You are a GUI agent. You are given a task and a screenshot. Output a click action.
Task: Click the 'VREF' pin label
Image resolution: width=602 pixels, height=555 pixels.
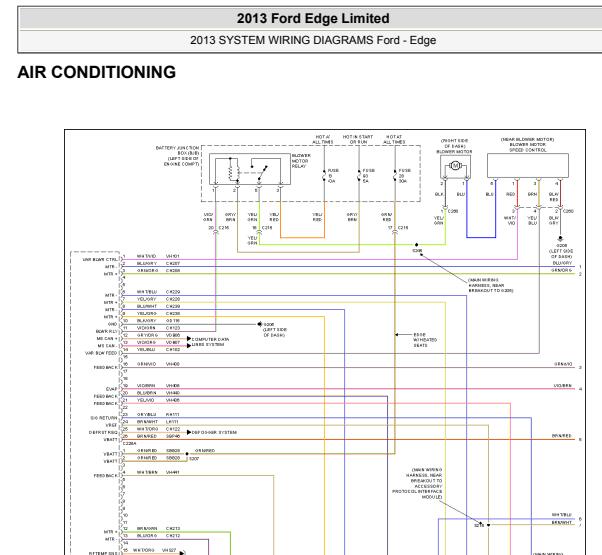(x=111, y=425)
